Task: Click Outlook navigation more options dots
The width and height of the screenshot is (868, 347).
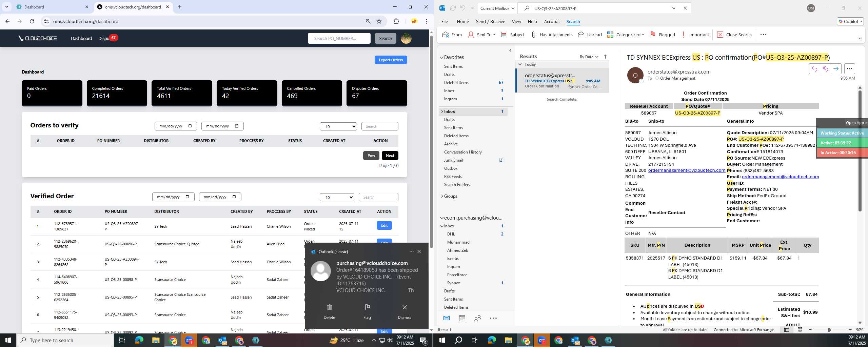Action: pyautogui.click(x=493, y=318)
